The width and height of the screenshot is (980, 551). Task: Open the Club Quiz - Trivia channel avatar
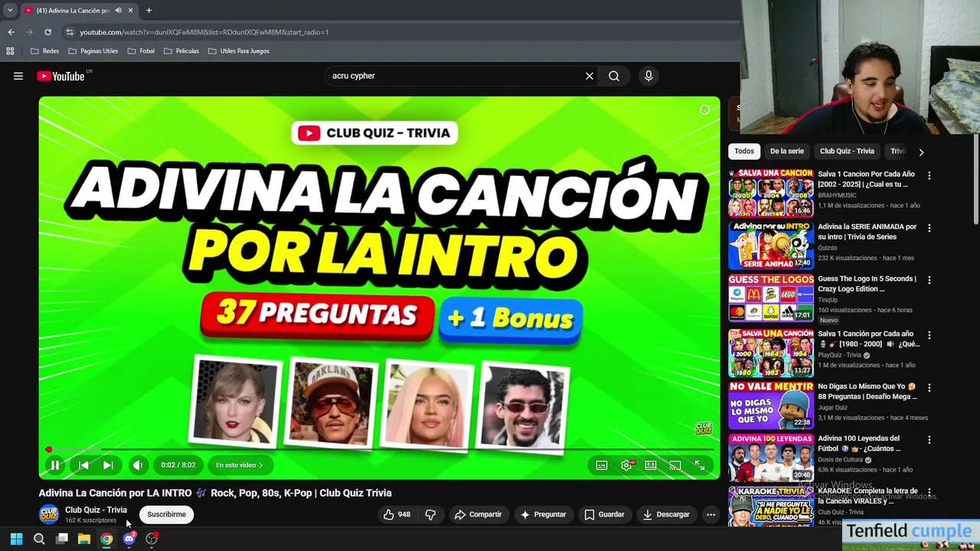point(49,514)
